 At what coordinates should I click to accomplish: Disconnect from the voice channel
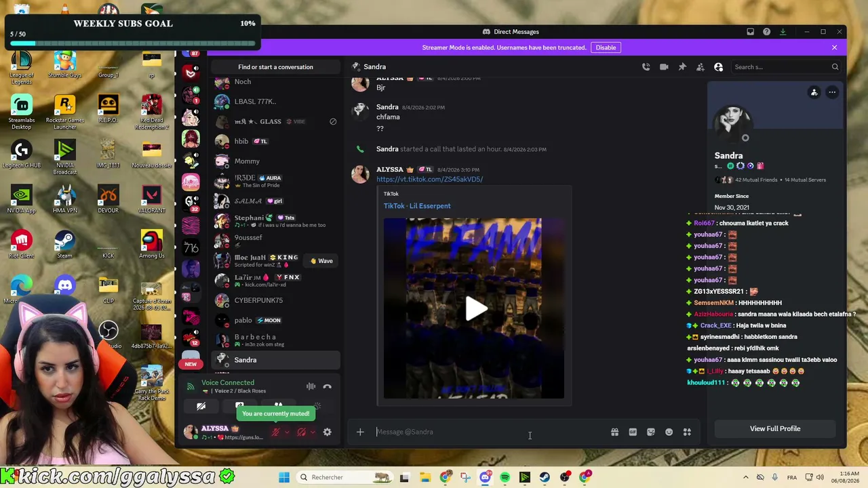[327, 386]
